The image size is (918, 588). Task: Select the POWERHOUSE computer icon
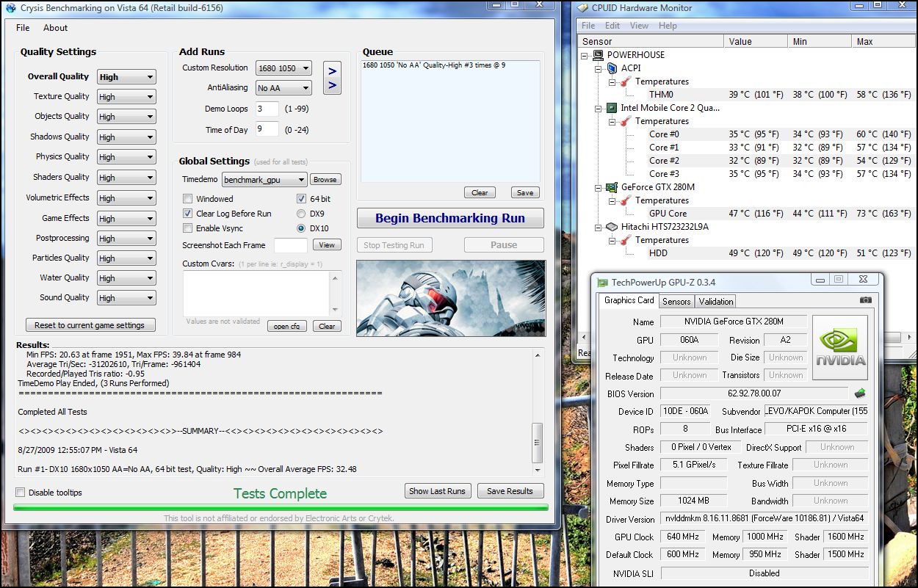click(x=599, y=55)
